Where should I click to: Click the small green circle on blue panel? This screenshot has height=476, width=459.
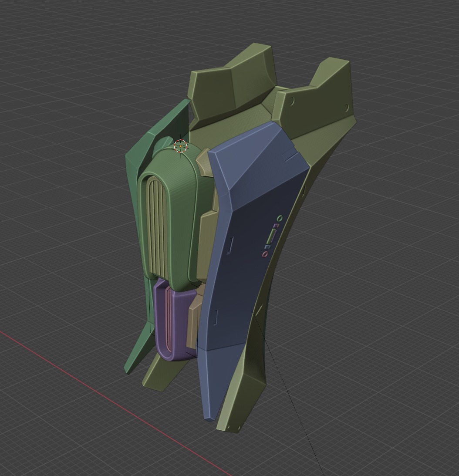pyautogui.click(x=280, y=218)
